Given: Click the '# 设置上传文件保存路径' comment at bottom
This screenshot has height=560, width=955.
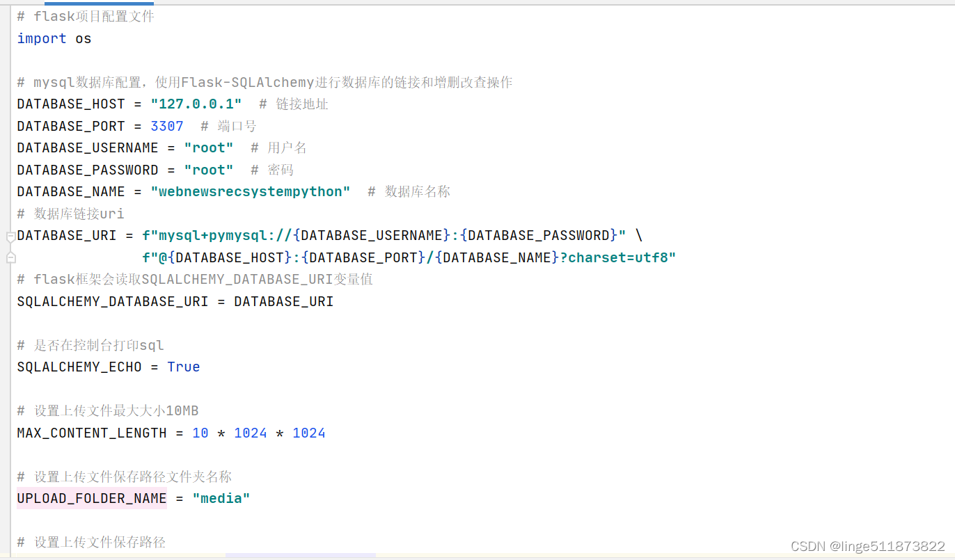Looking at the screenshot, I should pyautogui.click(x=92, y=542).
